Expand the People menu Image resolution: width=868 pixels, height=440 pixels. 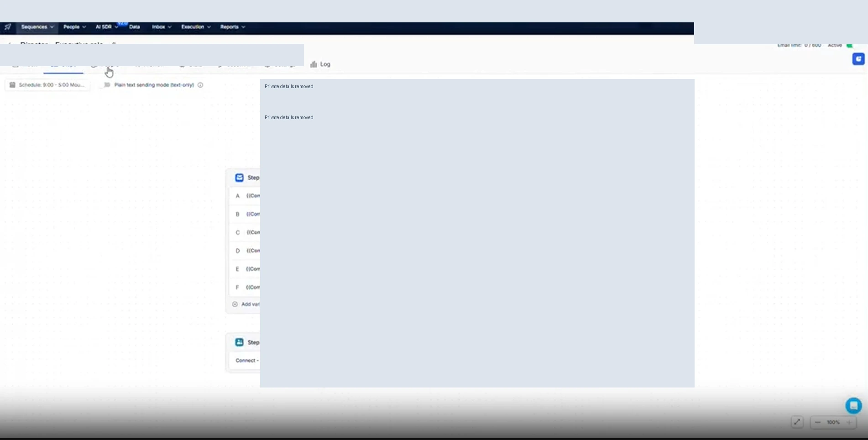(74, 27)
